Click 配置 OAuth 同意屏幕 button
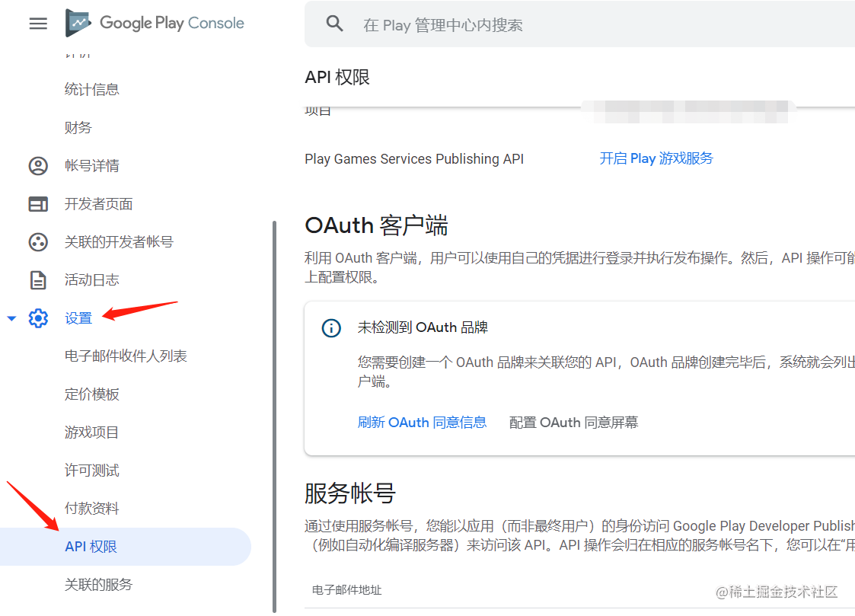 [x=573, y=423]
